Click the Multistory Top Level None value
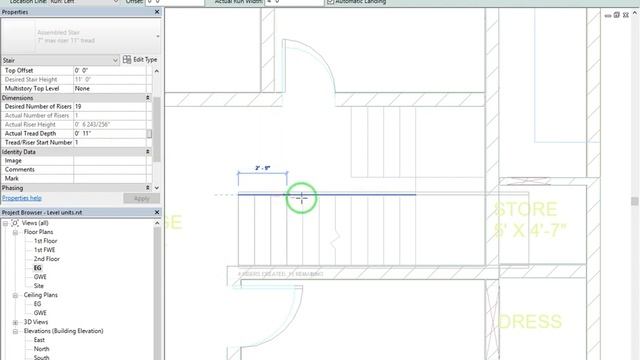 (x=109, y=89)
